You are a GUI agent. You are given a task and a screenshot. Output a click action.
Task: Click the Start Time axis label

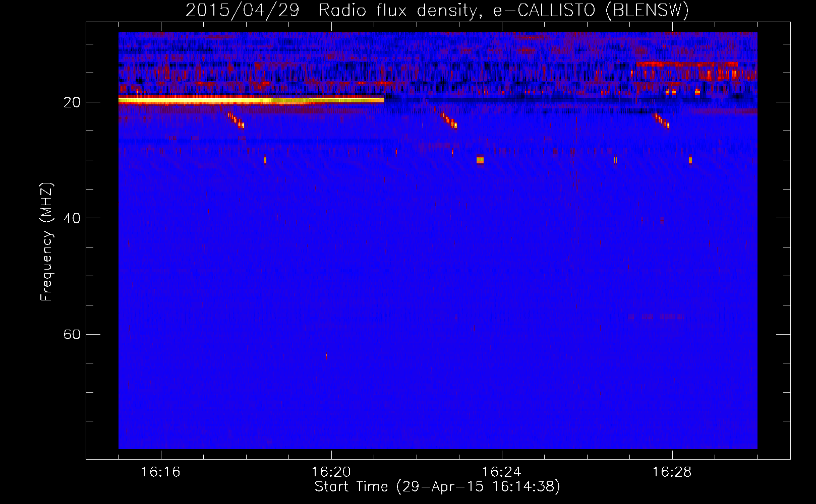point(437,487)
